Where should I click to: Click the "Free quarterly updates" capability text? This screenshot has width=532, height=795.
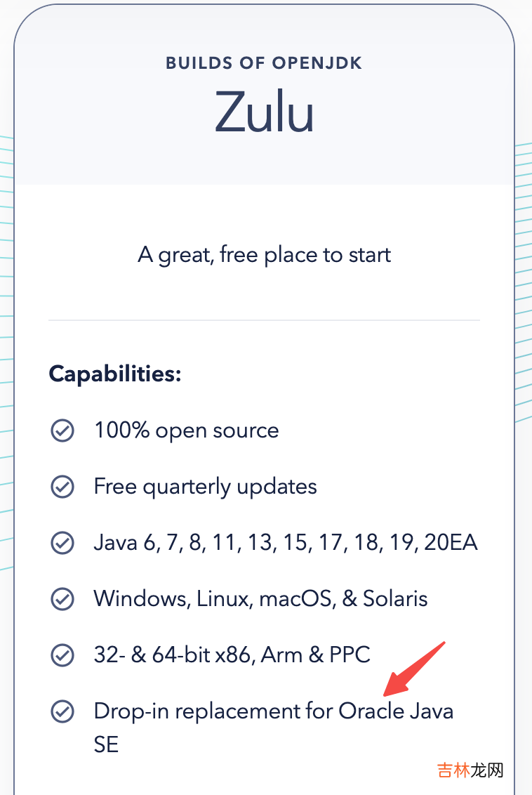[x=205, y=487]
